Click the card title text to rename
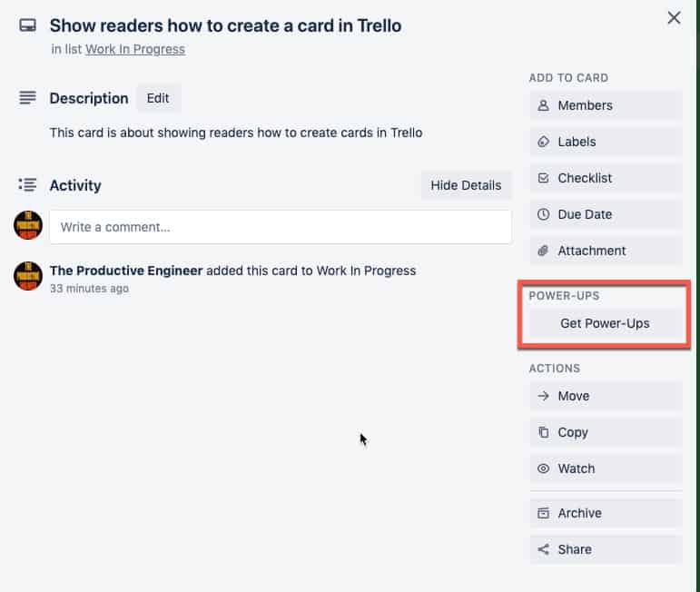 [x=225, y=26]
